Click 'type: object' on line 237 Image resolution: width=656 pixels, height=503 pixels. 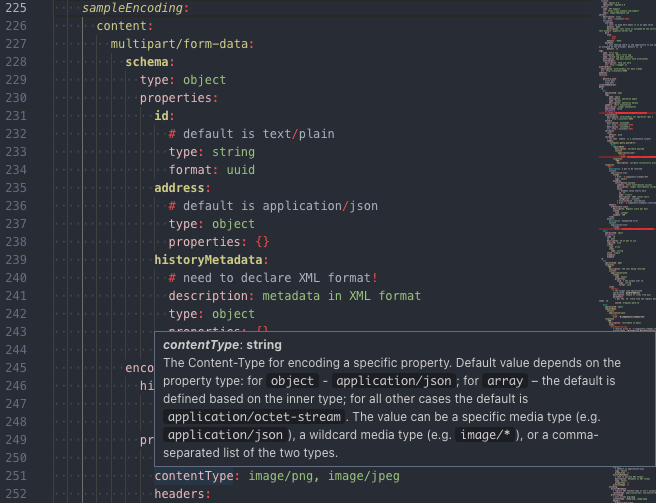pyautogui.click(x=212, y=224)
